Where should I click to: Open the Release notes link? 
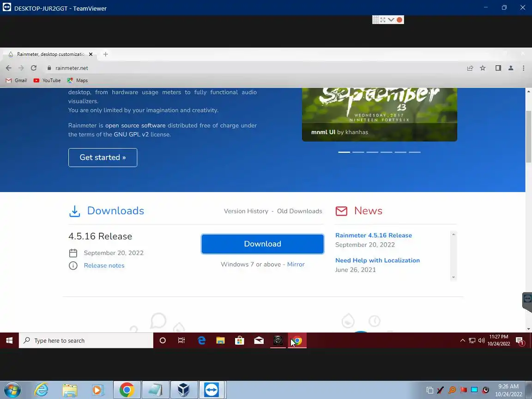click(104, 266)
